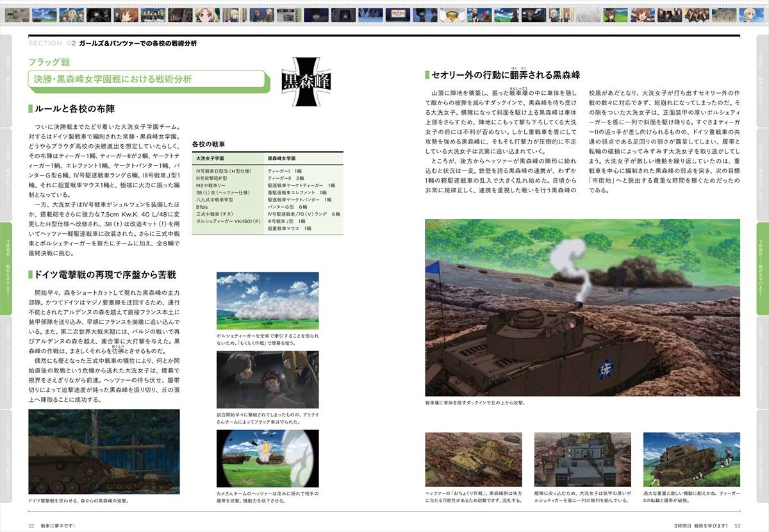The height and width of the screenshot is (532, 769).
Task: Open the gray Porsche Tiger front-view image
Action: click(x=583, y=459)
